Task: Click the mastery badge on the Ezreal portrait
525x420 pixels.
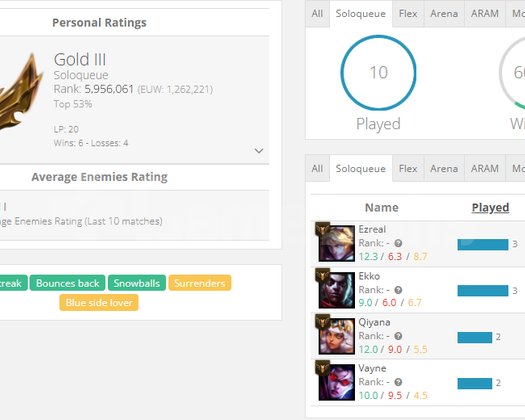Action: pos(322,230)
